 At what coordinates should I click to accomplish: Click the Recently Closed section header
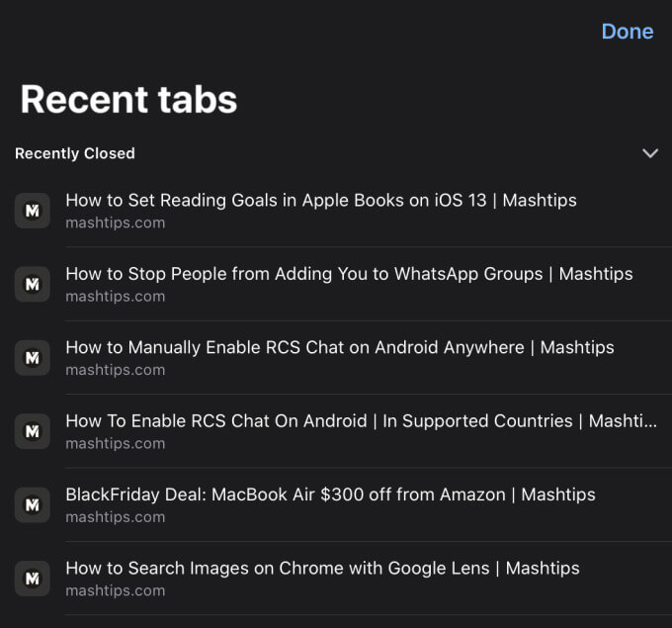coord(75,153)
